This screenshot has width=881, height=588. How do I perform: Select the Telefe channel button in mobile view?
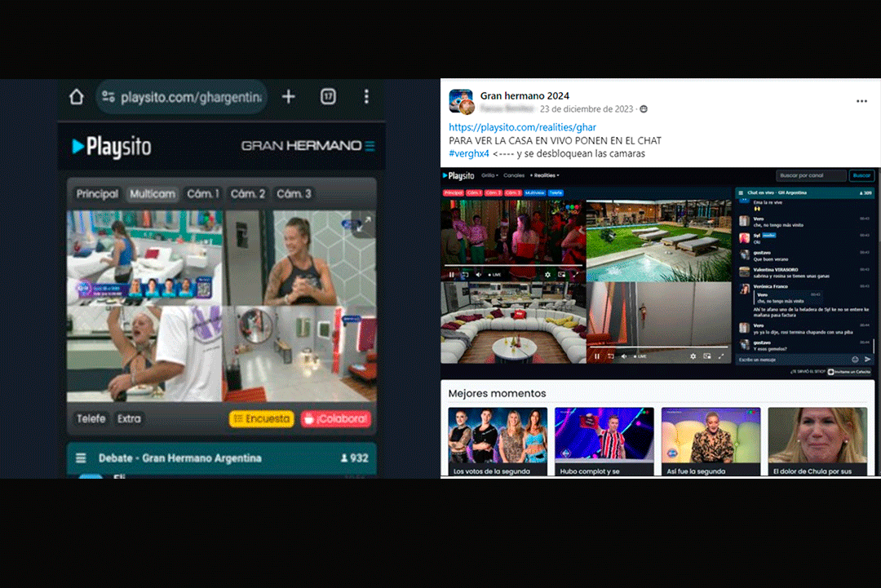(91, 418)
